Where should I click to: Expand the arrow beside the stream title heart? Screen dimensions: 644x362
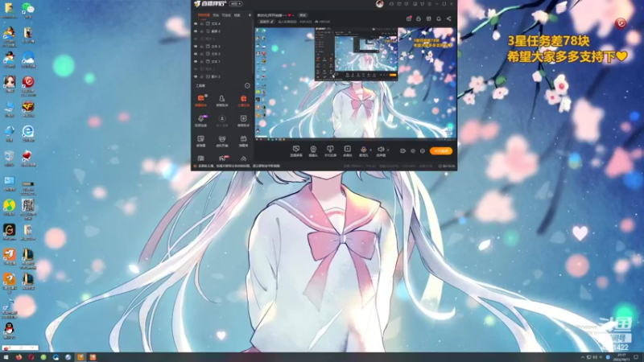pos(293,15)
